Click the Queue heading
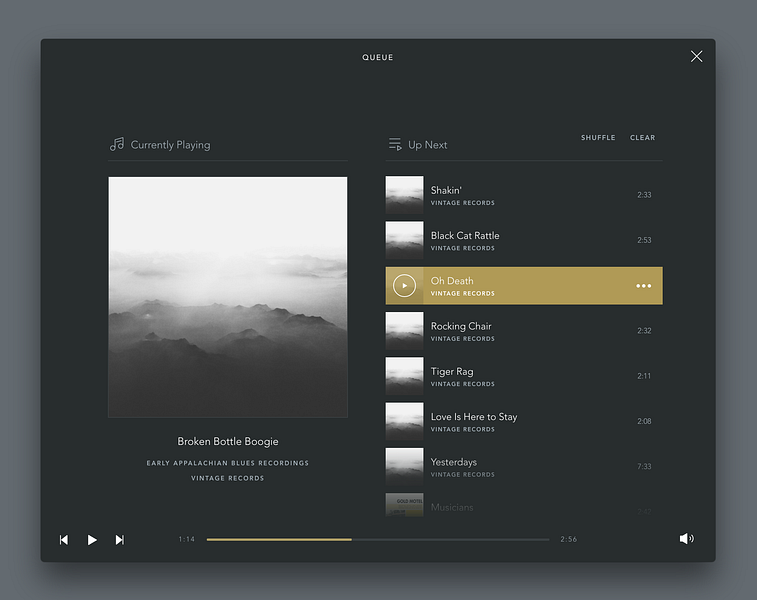Image resolution: width=757 pixels, height=600 pixels. (378, 57)
